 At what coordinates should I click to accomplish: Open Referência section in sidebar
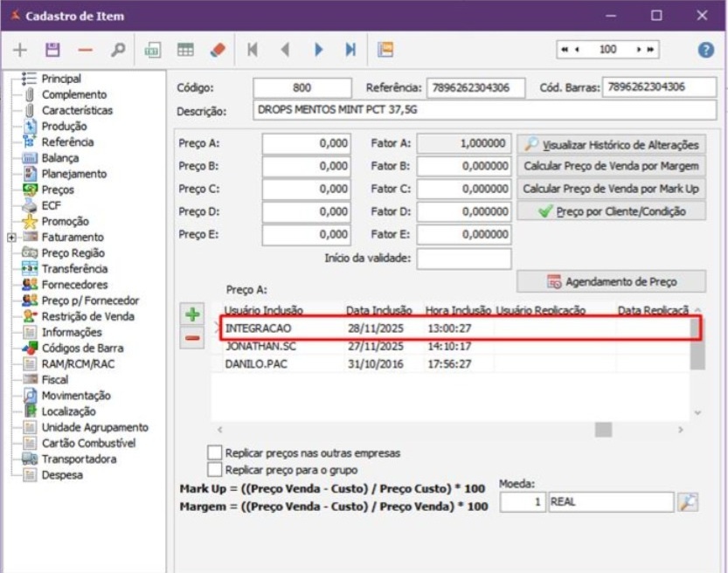[68, 142]
